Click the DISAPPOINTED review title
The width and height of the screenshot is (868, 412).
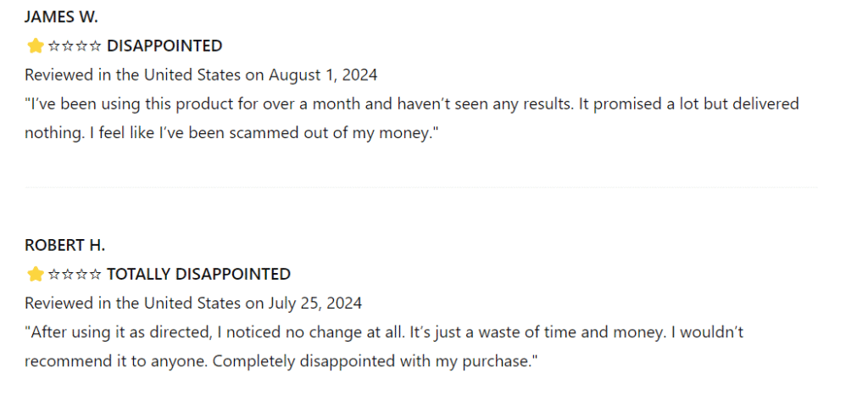pos(164,46)
